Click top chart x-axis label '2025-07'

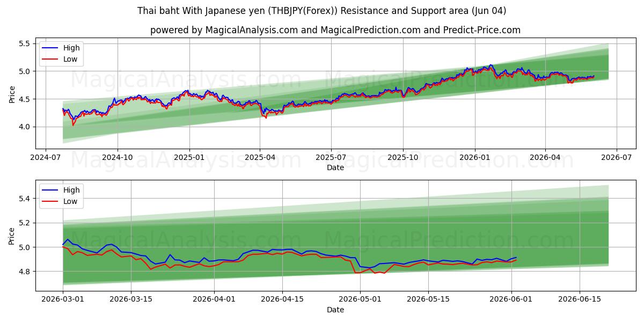331,158
